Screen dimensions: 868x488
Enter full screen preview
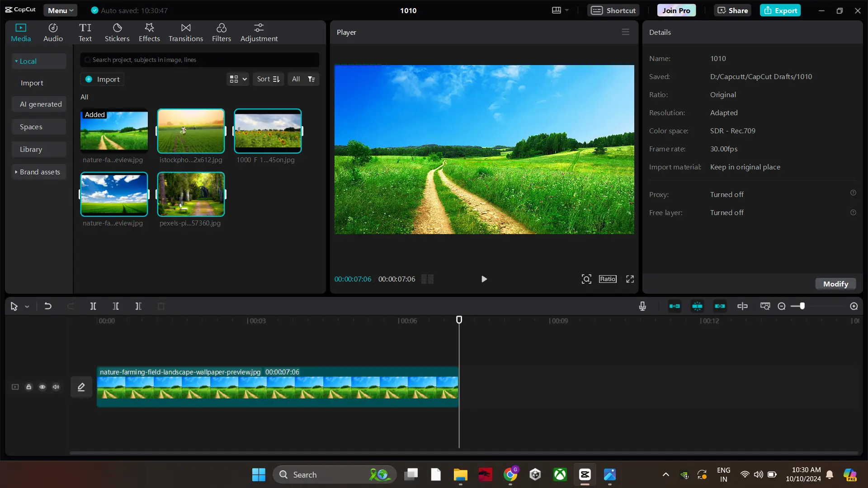coord(630,279)
